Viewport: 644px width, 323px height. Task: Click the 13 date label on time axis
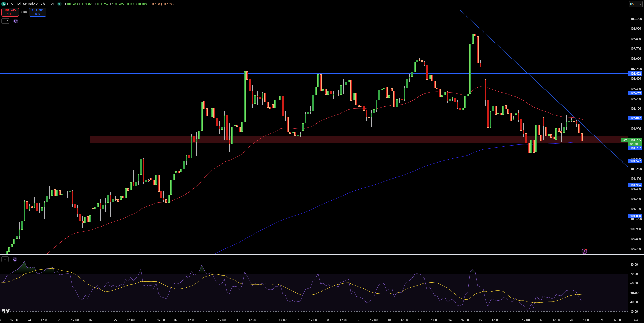[419, 320]
